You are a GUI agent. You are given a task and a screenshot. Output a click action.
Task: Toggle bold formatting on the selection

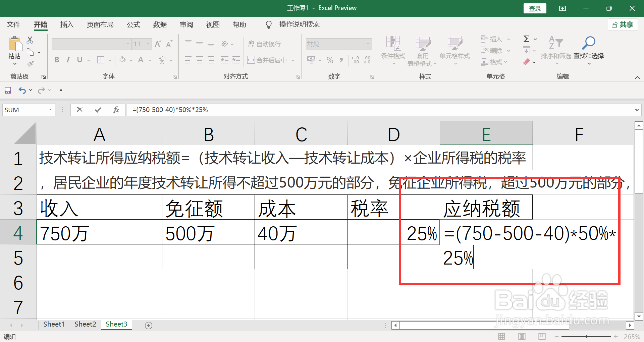(56, 60)
